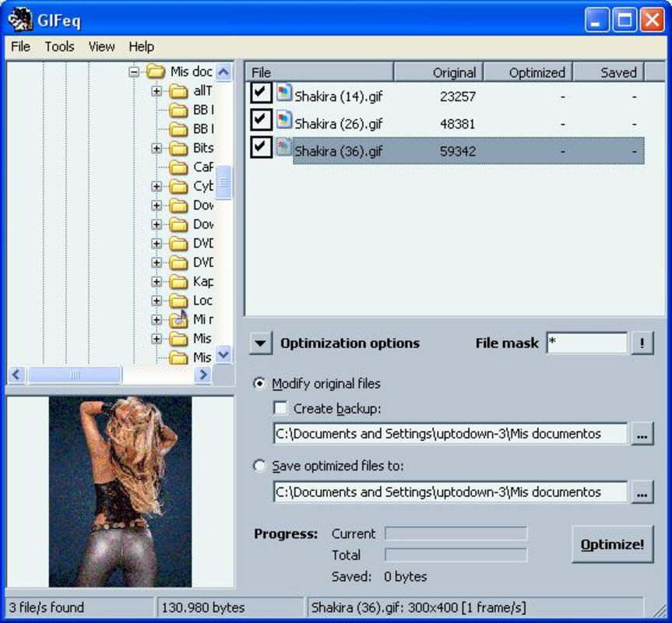672x623 pixels.
Task: Click the Kap folder icon
Action: point(178,281)
